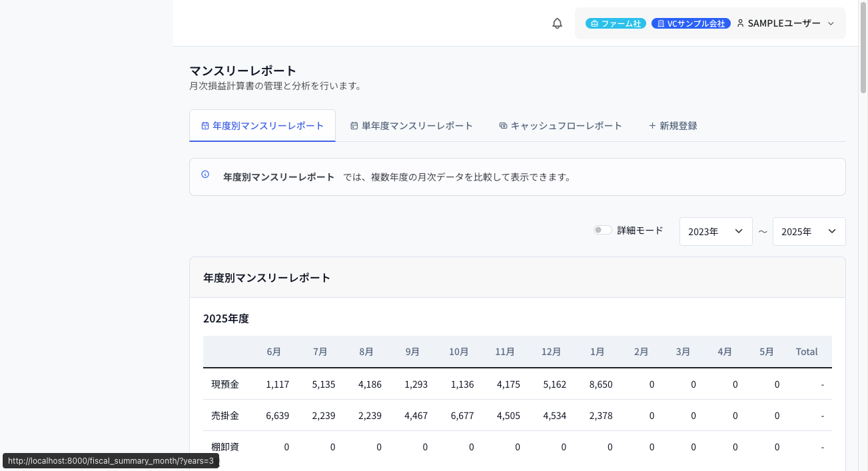Open the 2025年 end year dropdown

tap(809, 231)
